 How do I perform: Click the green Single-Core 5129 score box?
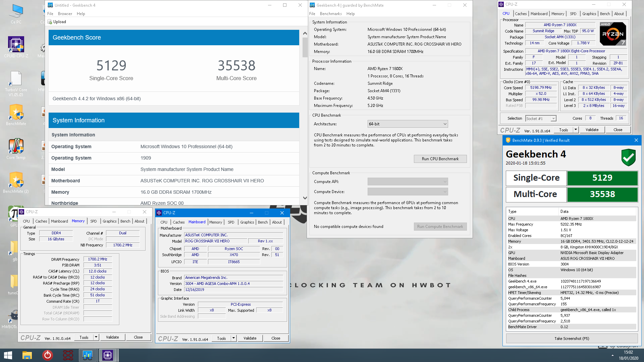602,178
